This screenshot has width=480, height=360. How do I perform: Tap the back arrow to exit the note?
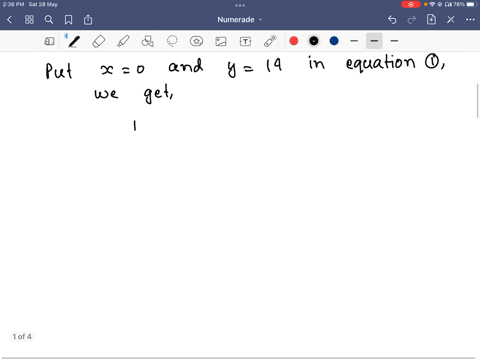10,20
